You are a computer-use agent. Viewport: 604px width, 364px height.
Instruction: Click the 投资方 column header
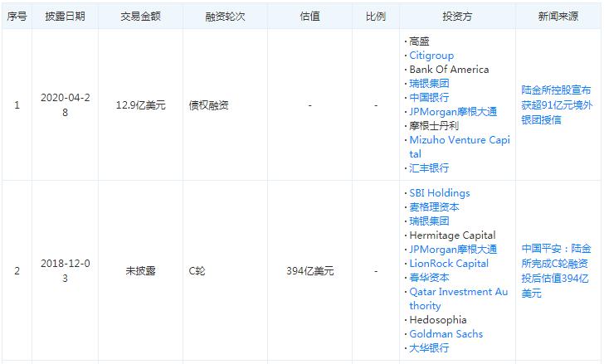click(457, 16)
